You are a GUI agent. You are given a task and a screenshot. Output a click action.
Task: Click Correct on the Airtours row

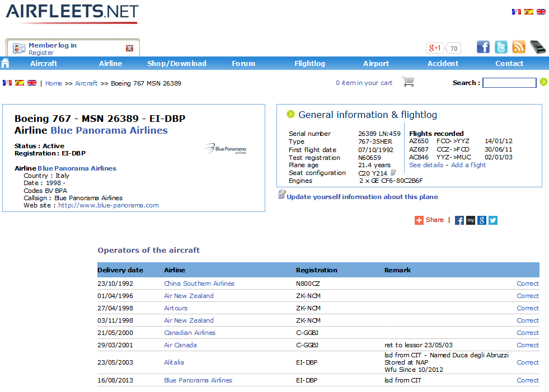[528, 308]
